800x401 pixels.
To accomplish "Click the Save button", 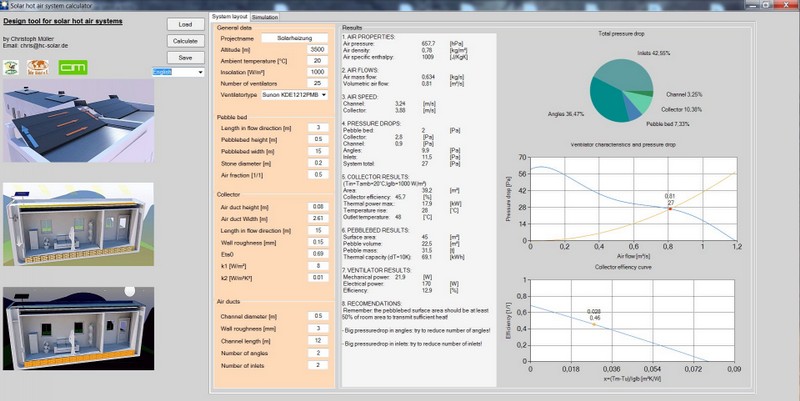I will 184,58.
